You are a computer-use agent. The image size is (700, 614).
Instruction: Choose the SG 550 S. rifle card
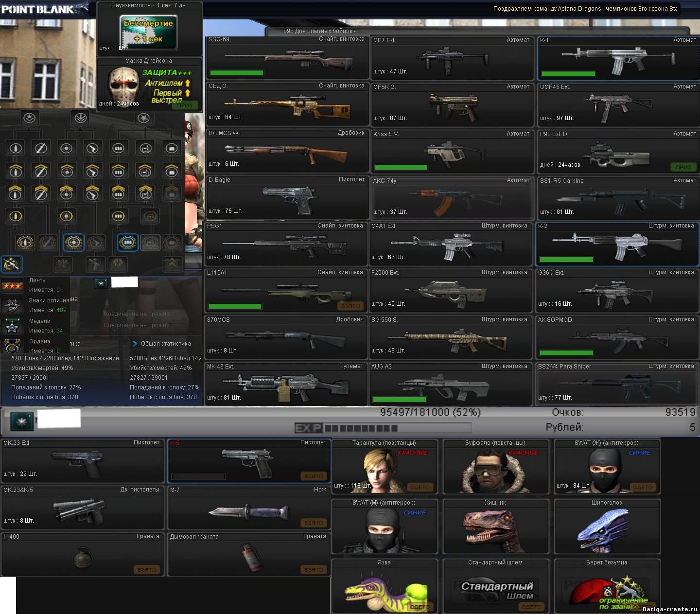point(450,337)
